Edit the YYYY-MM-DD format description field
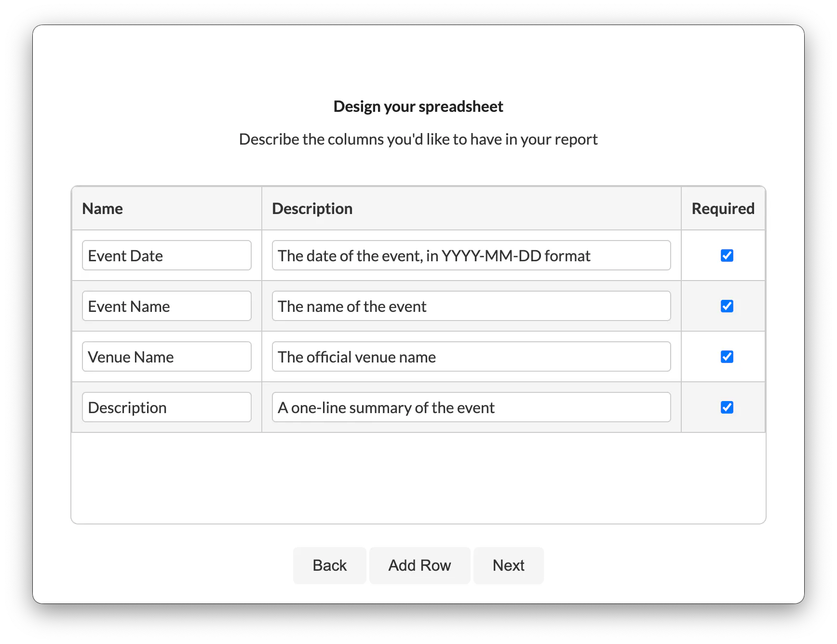The height and width of the screenshot is (644, 837). (472, 255)
